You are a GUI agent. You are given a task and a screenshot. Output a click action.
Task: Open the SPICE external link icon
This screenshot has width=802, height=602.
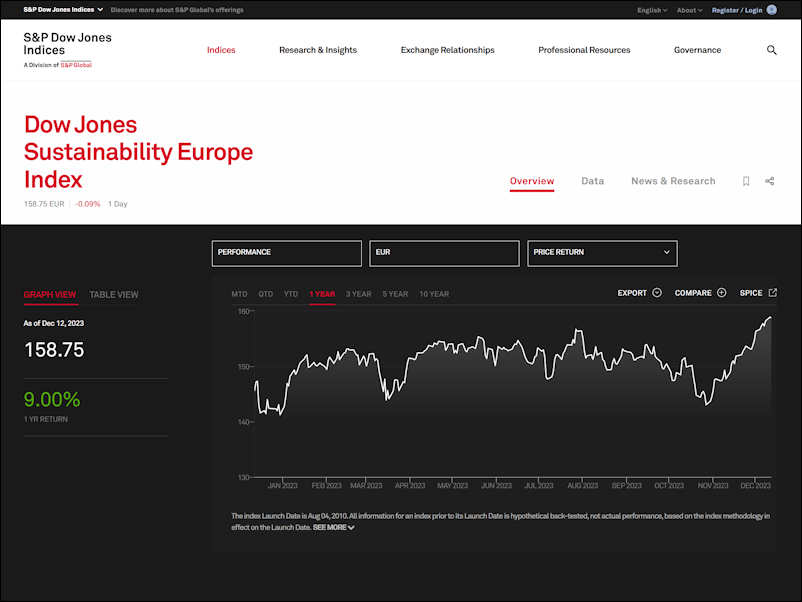click(772, 293)
